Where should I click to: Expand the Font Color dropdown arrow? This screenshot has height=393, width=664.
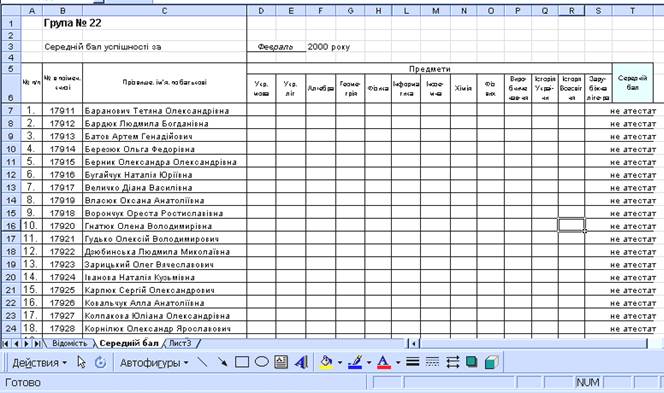[x=398, y=363]
